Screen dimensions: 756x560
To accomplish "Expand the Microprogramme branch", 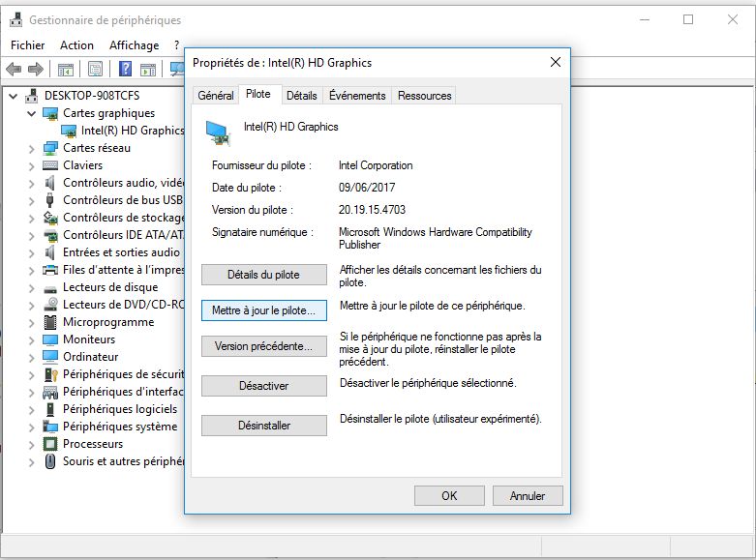I will pyautogui.click(x=32, y=323).
